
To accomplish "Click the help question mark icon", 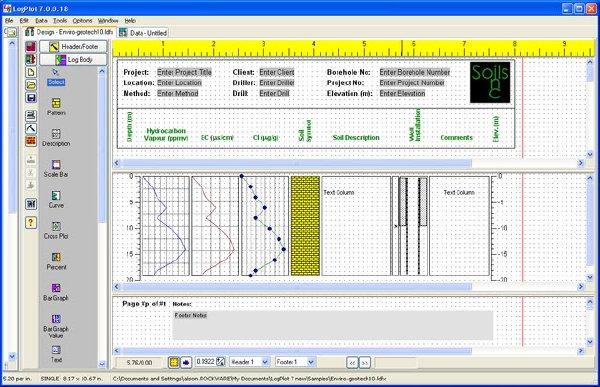I will click(31, 222).
